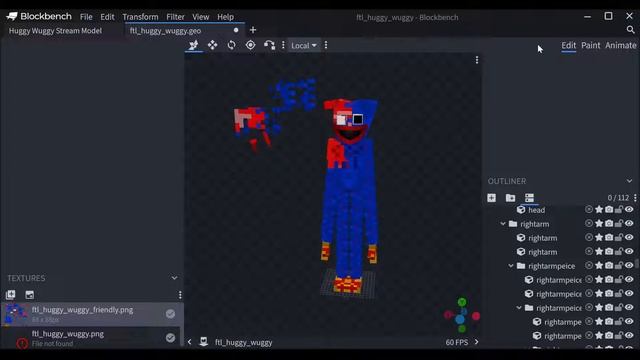Toggle the checkmark for ftl_huggy_wuggy.png texture
640x360 pixels.
point(171,338)
